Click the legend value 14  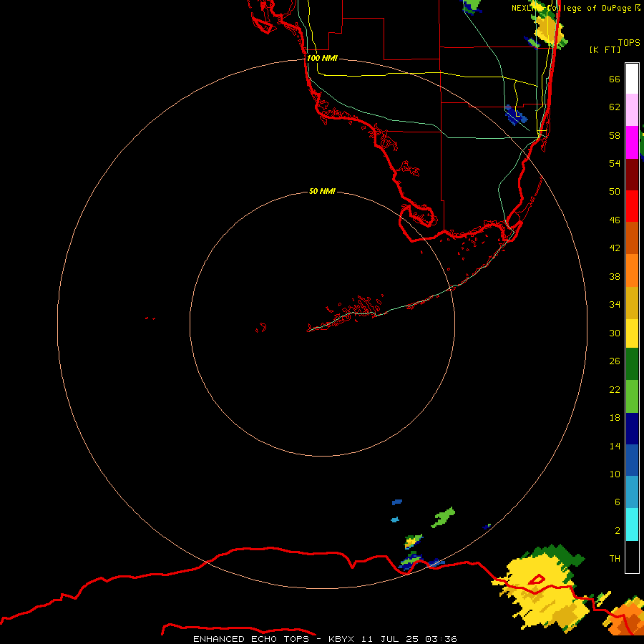click(615, 446)
